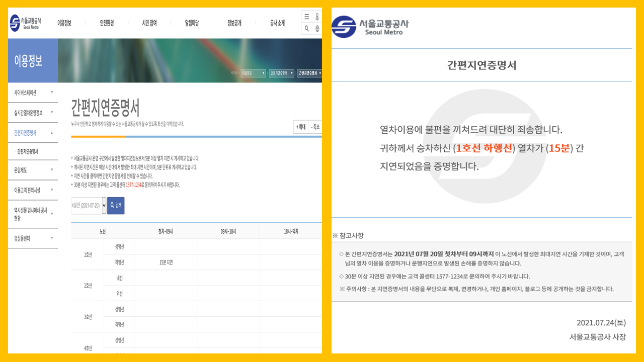Collapse 간편지연증명서 sidebar section
This screenshot has width=644, height=362.
coord(33,133)
